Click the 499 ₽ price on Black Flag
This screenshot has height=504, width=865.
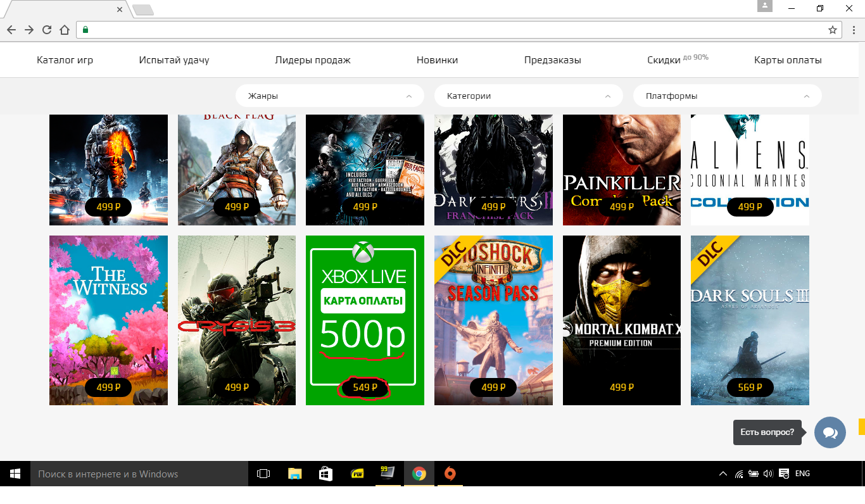(237, 207)
